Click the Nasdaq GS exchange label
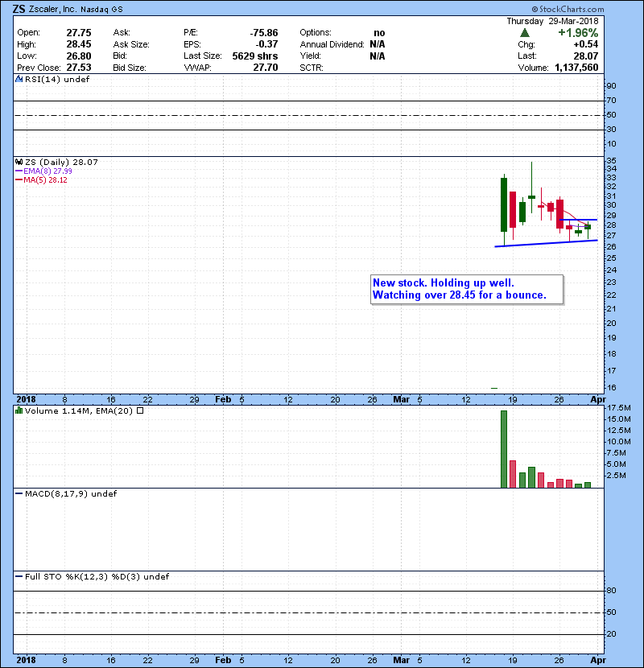This screenshot has width=644, height=668. 101,10
